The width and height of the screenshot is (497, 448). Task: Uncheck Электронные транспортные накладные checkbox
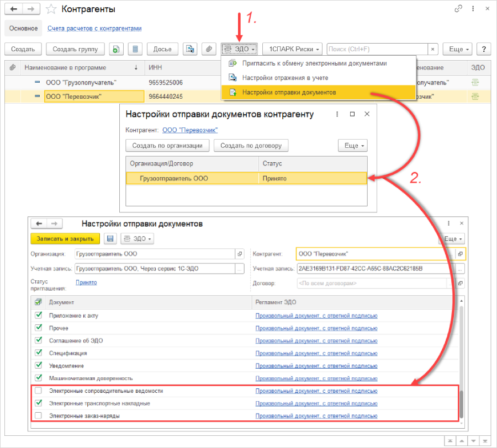(39, 403)
